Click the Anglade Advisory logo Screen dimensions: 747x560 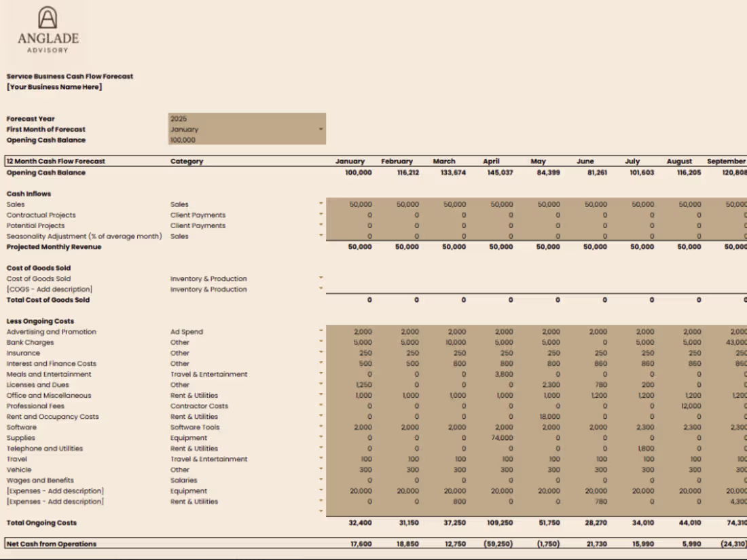tap(48, 29)
